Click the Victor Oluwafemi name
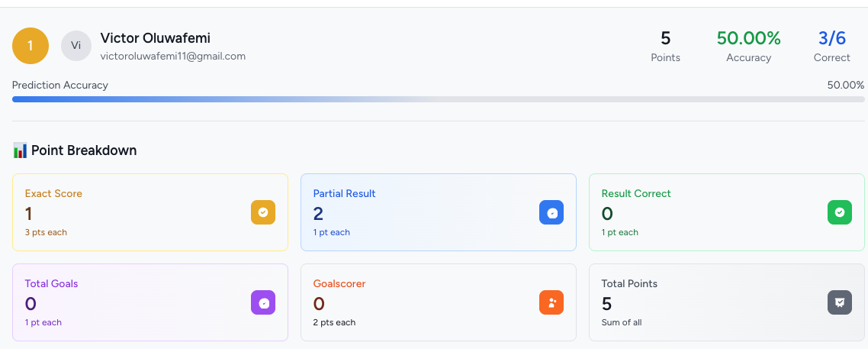 point(155,38)
